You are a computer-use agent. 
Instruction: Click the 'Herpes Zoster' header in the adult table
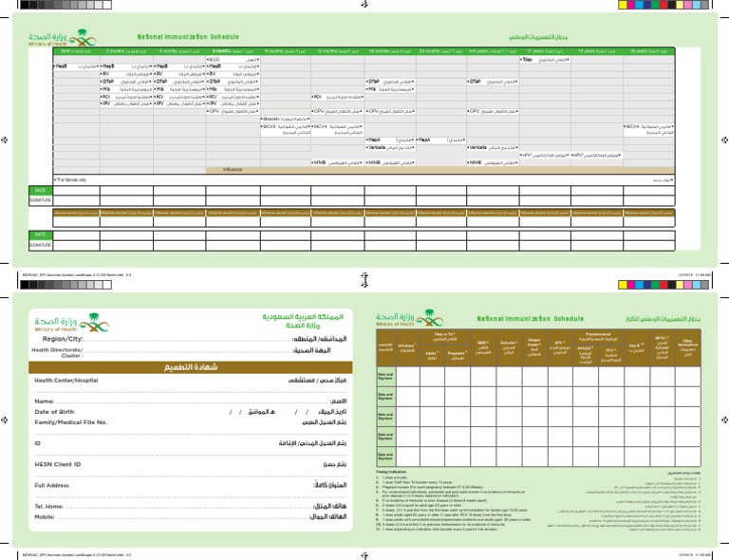click(x=534, y=347)
